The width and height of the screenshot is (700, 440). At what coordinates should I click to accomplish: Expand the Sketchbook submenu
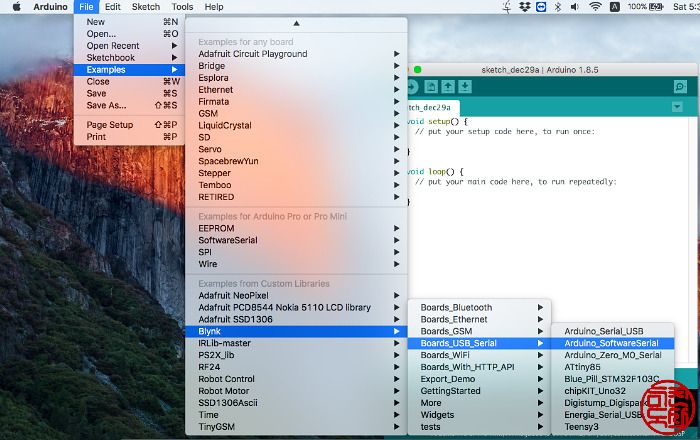[129, 58]
